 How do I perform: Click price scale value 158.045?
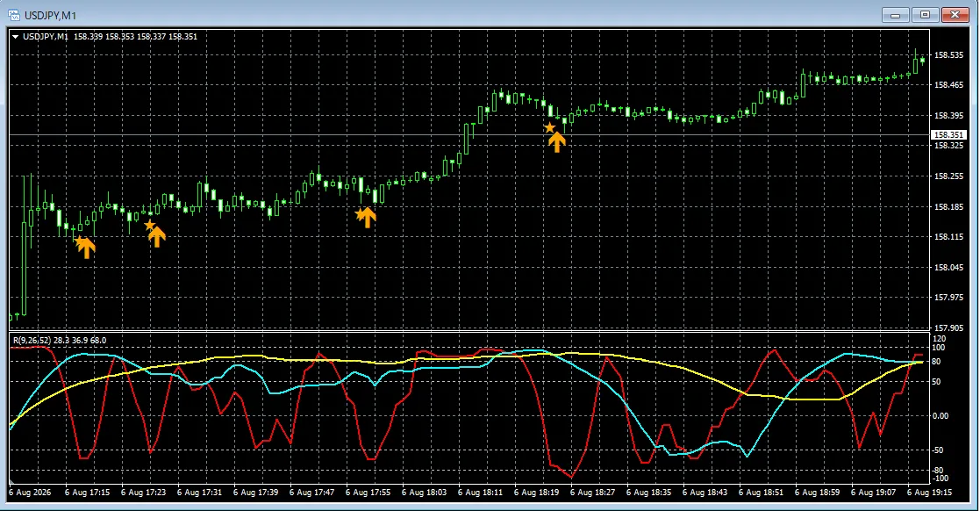point(948,268)
